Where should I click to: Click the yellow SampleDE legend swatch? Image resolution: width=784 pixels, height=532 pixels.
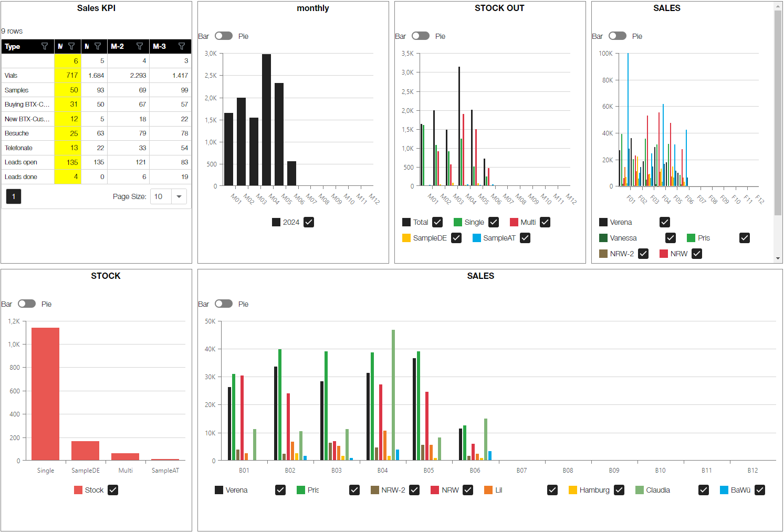tap(406, 238)
